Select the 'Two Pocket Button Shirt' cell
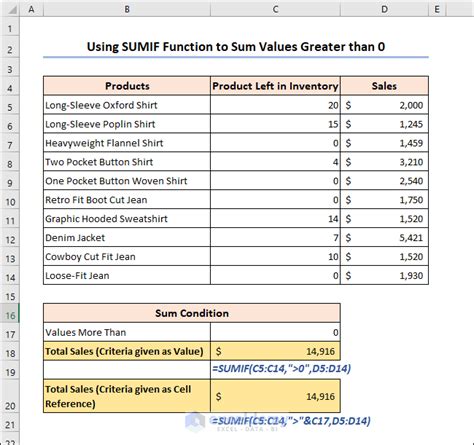 (x=127, y=162)
